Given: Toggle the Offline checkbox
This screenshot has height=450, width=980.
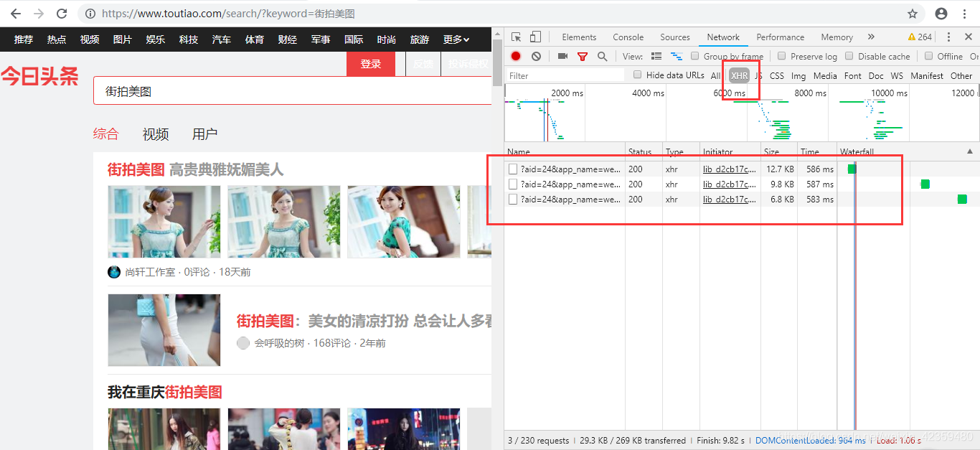Looking at the screenshot, I should tap(928, 56).
